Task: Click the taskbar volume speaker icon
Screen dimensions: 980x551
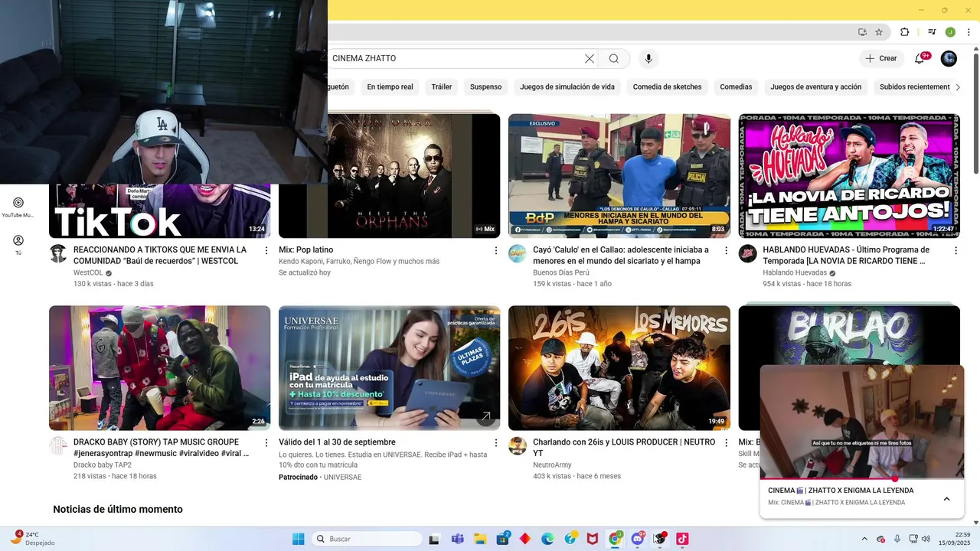Action: [926, 539]
